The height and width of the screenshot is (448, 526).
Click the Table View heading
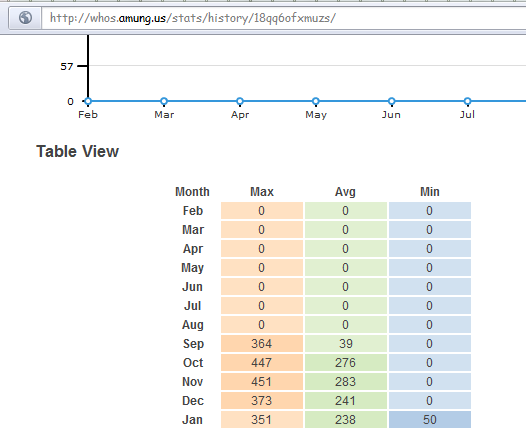pos(77,151)
